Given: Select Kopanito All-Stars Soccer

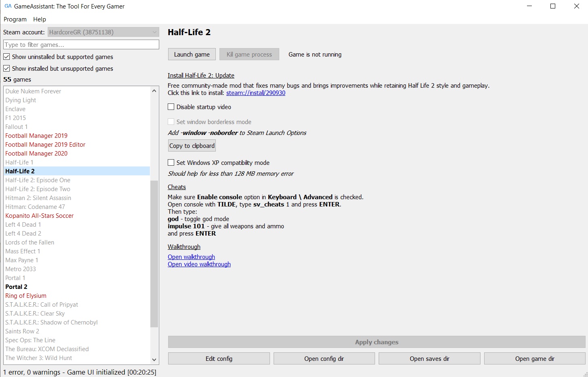Looking at the screenshot, I should pyautogui.click(x=77, y=216).
